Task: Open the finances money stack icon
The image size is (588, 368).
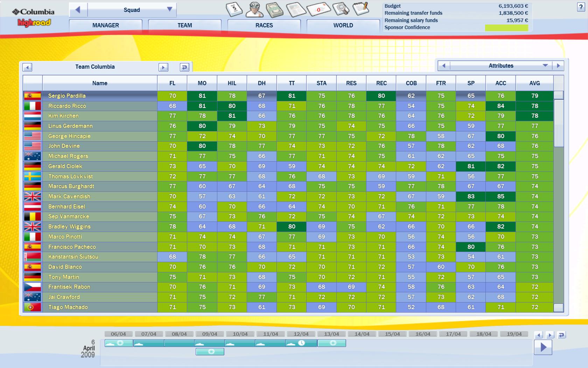Action: [275, 9]
